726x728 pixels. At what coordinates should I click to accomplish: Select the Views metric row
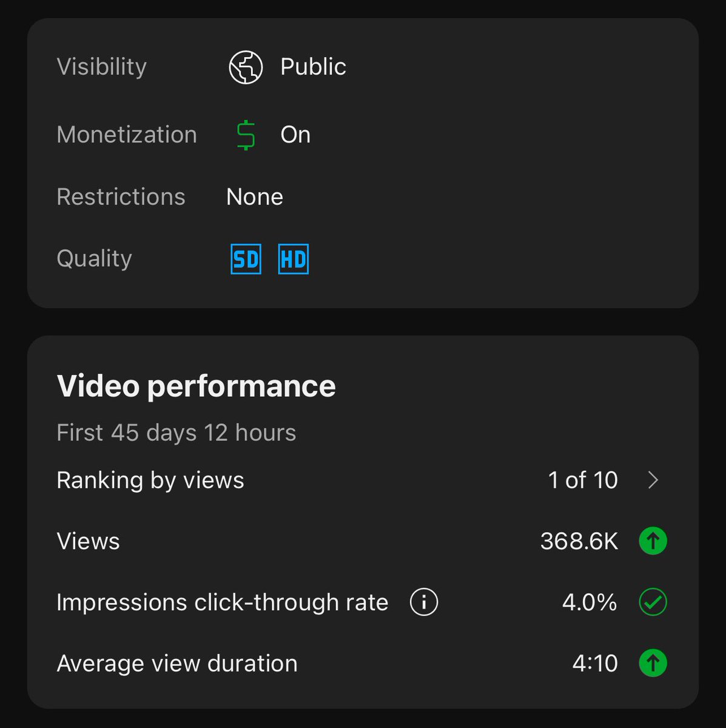pos(362,541)
